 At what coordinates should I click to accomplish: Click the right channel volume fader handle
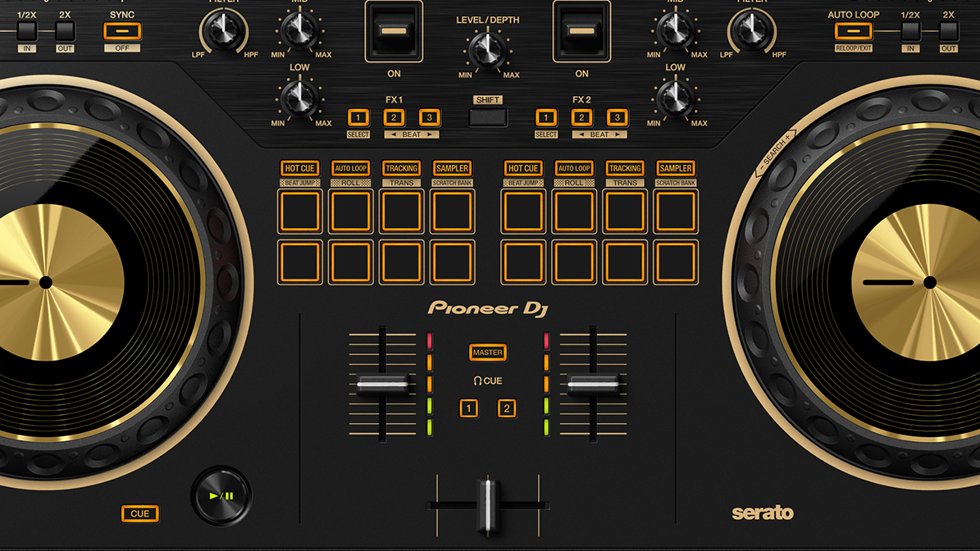pyautogui.click(x=593, y=385)
